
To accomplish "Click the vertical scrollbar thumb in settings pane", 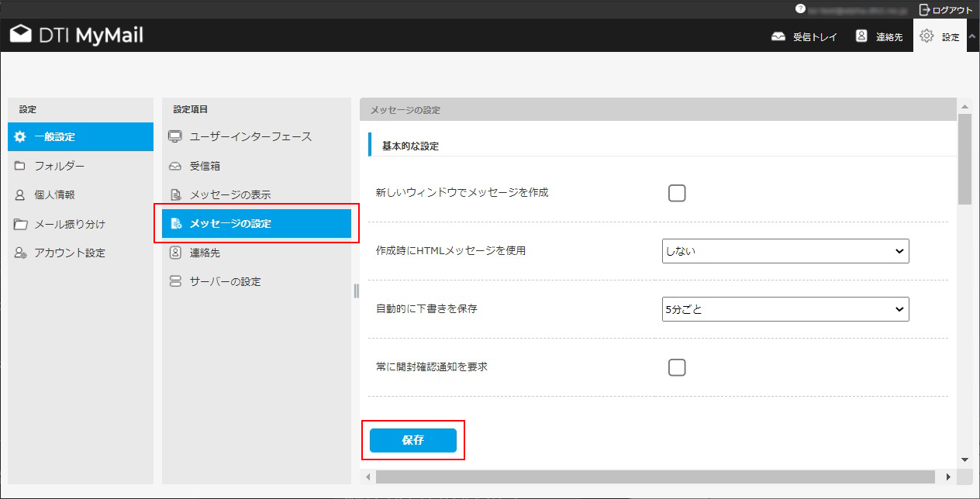I will (x=964, y=159).
